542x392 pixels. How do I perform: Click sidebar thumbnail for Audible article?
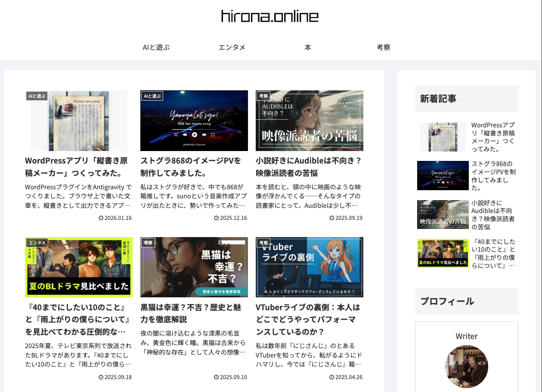point(443,214)
